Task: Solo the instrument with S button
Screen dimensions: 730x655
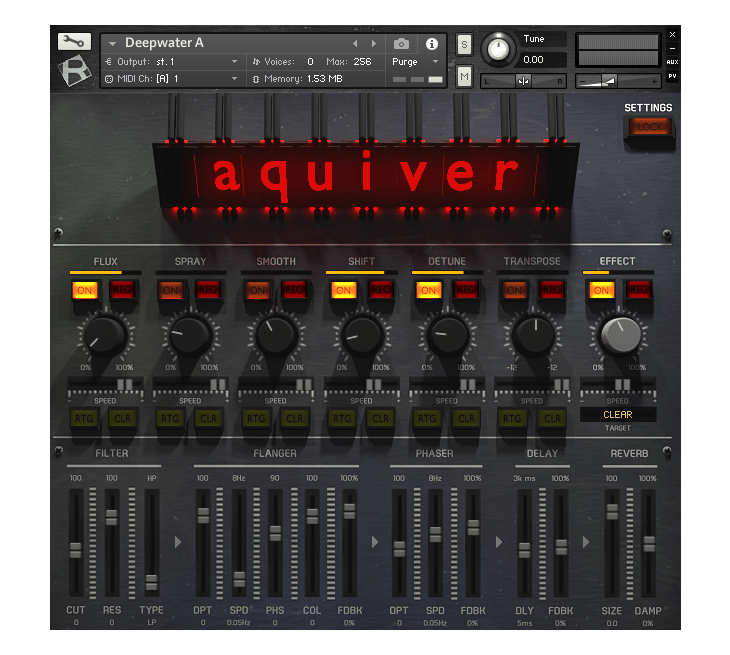Action: pyautogui.click(x=464, y=45)
